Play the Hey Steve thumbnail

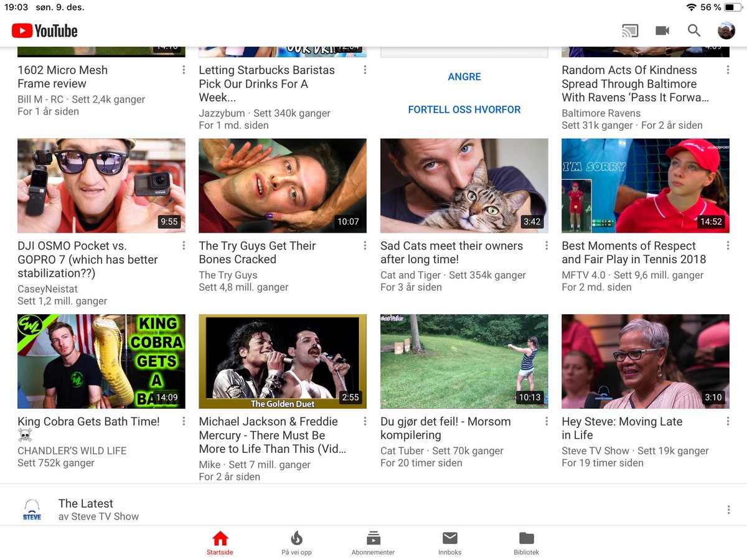point(646,362)
